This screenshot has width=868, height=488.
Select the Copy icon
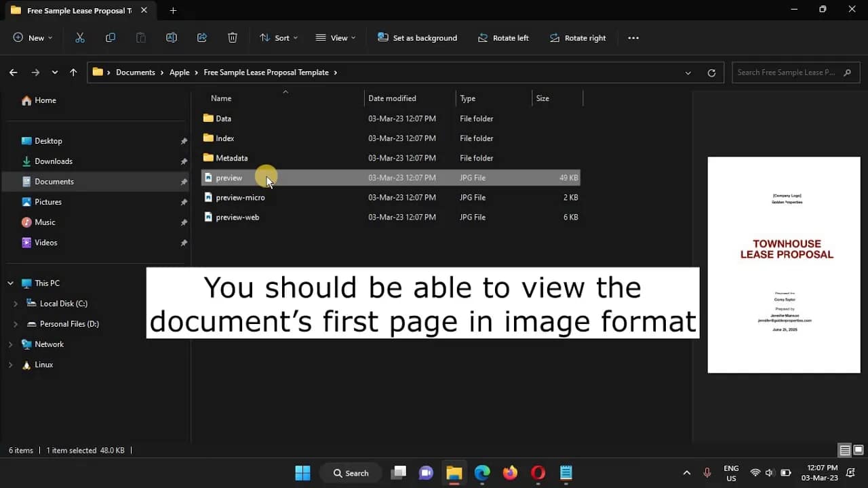click(110, 37)
